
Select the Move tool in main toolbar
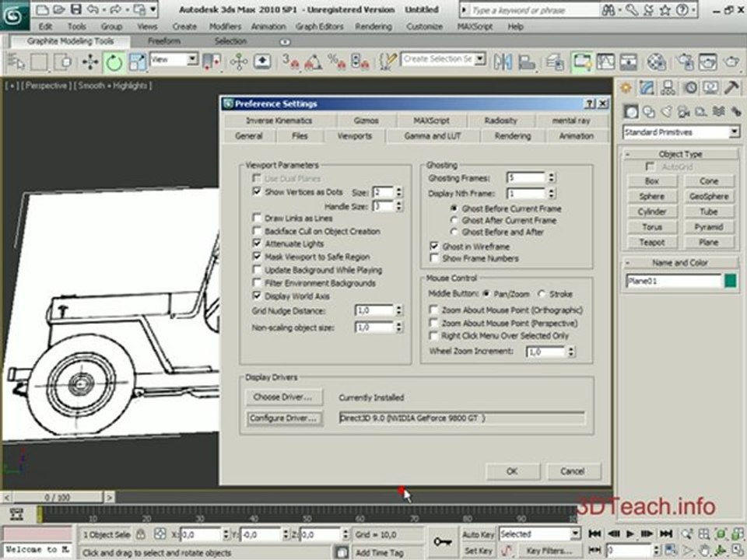click(x=90, y=62)
